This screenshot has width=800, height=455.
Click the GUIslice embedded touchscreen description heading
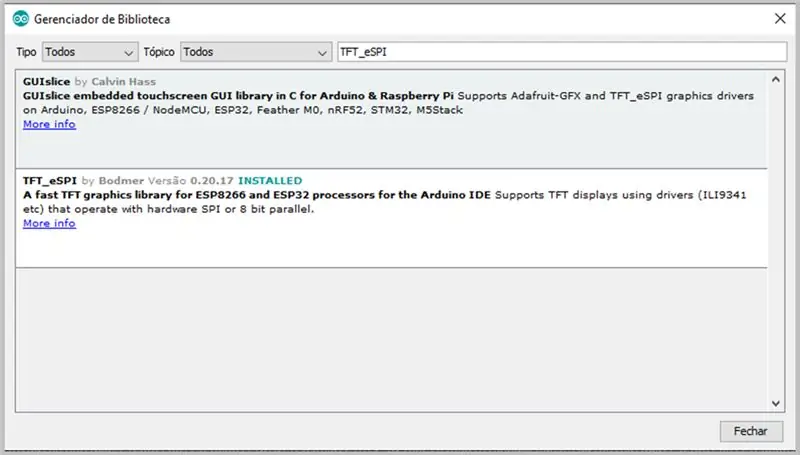[238, 96]
